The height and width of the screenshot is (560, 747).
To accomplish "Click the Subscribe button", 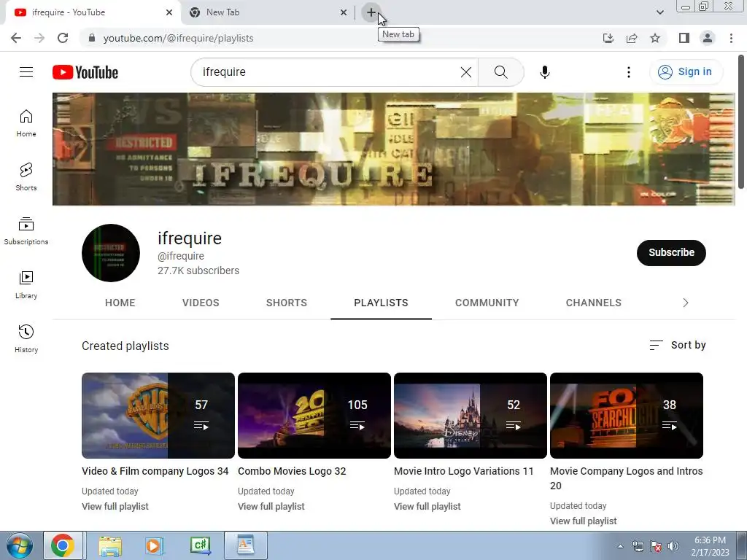I will (671, 253).
